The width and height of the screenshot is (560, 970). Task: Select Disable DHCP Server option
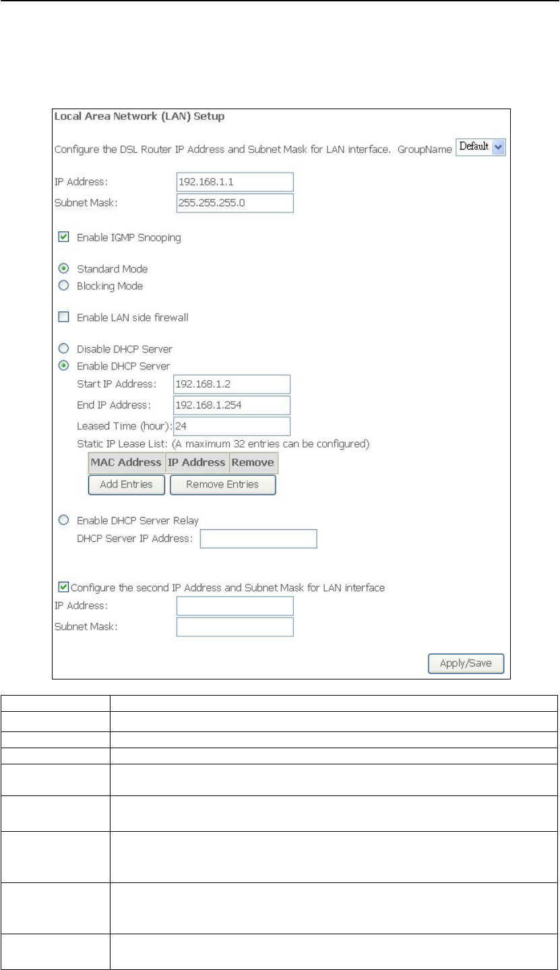[x=63, y=348]
